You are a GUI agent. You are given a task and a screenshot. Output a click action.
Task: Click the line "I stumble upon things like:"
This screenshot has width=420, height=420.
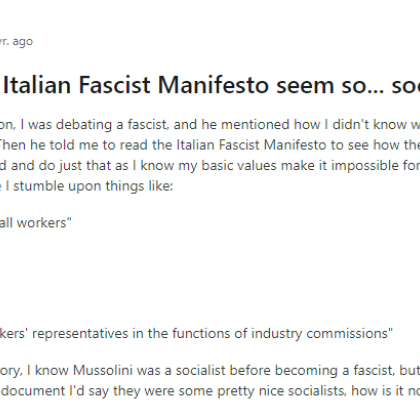click(89, 186)
